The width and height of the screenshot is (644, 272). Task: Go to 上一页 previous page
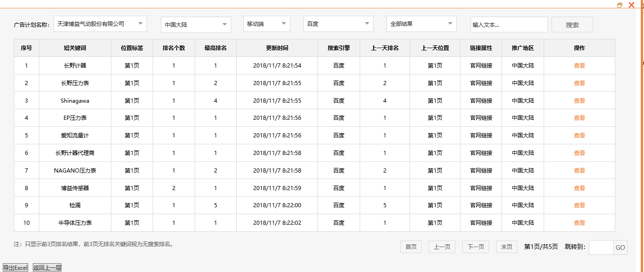point(442,247)
